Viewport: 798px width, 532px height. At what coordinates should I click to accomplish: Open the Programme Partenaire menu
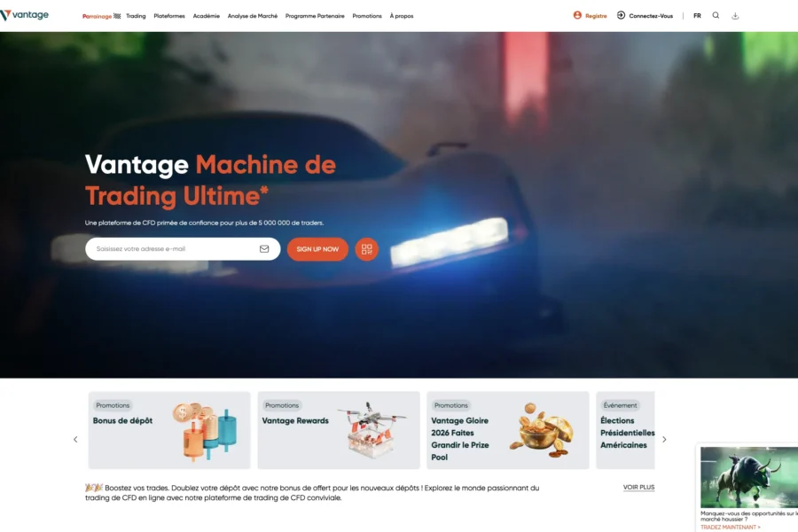[x=315, y=16]
